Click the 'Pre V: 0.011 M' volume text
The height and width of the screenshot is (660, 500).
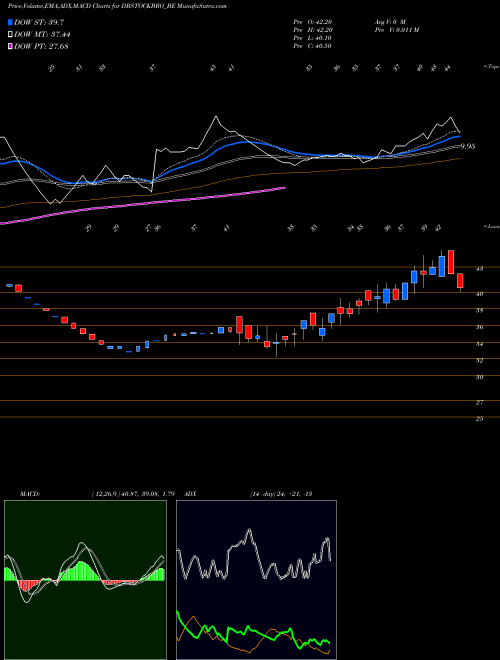(396, 30)
